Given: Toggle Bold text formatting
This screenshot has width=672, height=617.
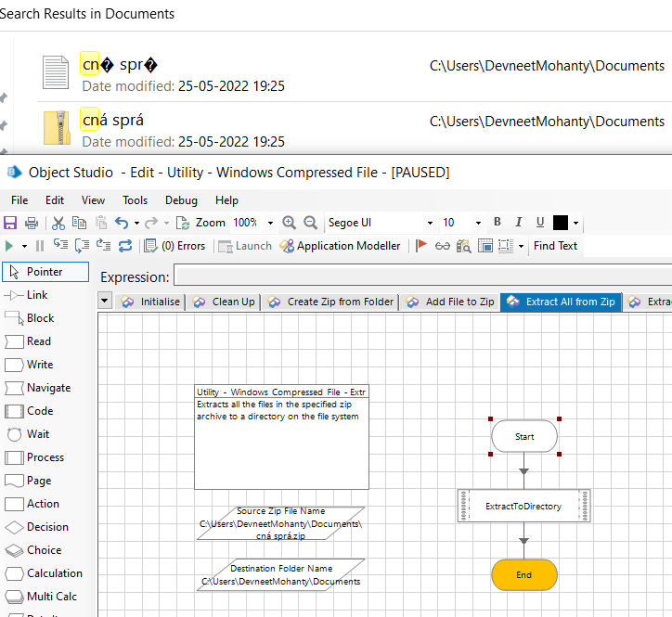Looking at the screenshot, I should (498, 223).
